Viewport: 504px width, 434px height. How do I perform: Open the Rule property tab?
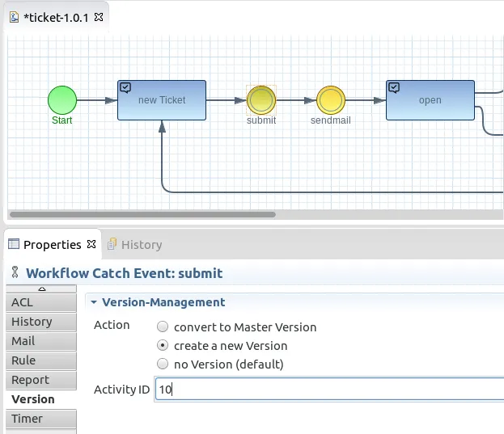[x=41, y=360]
